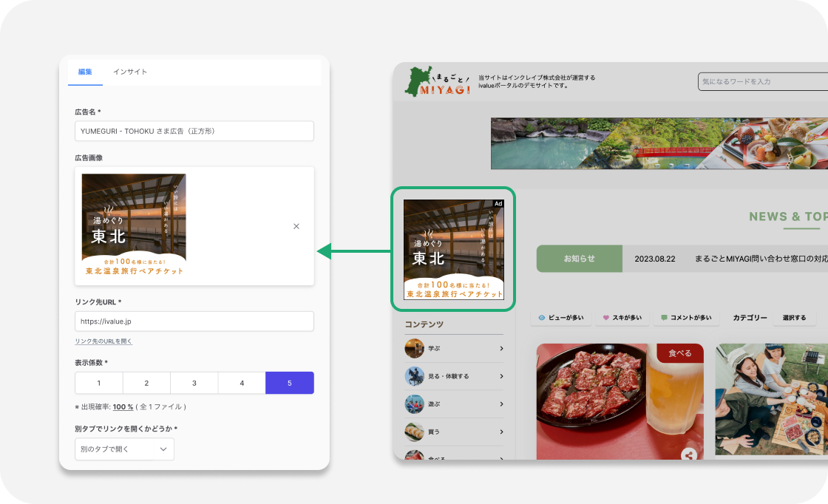Open the カテゴリー 選択する selector
This screenshot has width=828, height=504.
click(794, 318)
